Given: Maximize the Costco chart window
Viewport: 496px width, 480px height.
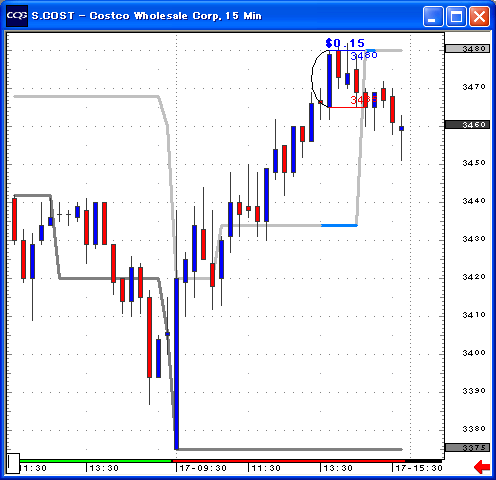Looking at the screenshot, I should pos(456,16).
